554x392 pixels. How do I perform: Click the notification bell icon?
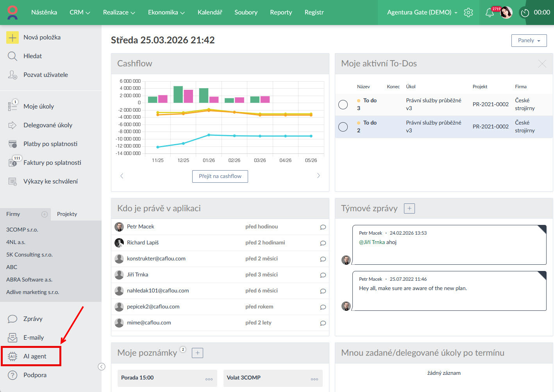(489, 12)
